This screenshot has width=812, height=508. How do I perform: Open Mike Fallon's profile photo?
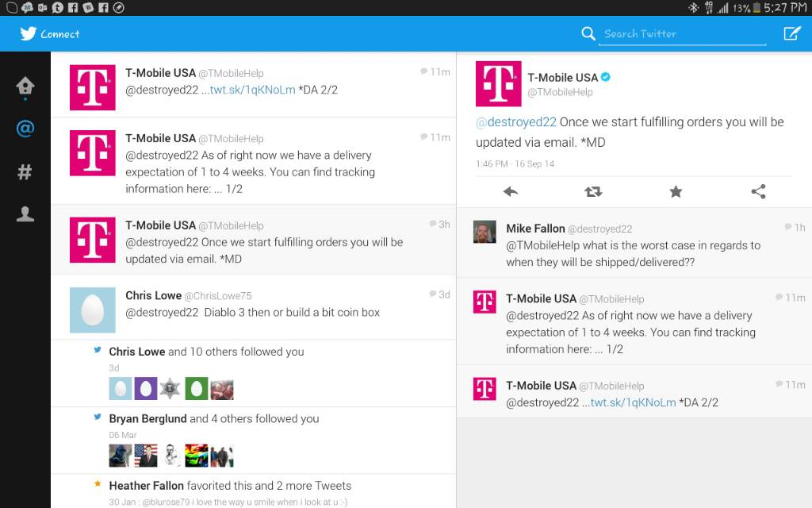coord(485,232)
